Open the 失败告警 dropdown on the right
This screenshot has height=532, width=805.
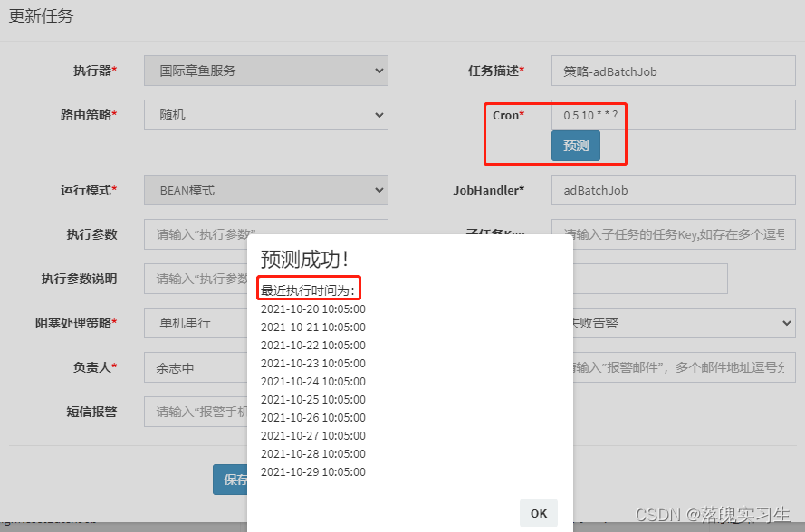point(684,323)
